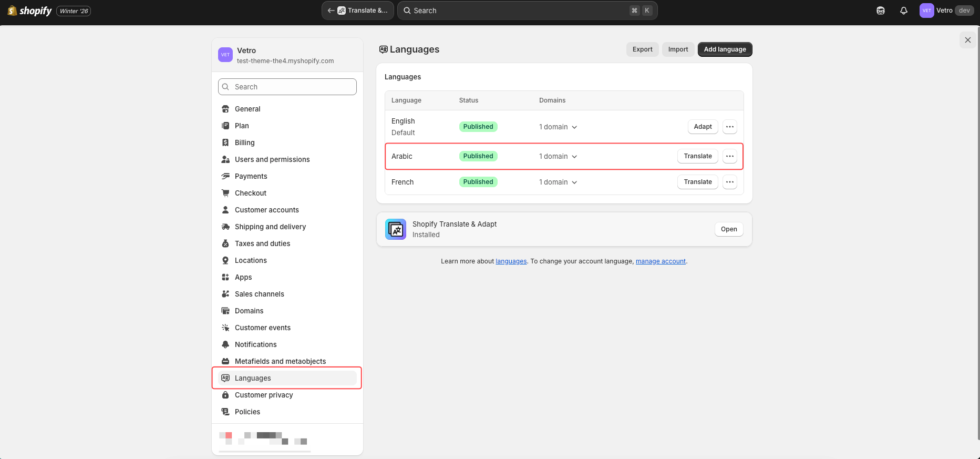Open the Payments settings page
Screen dimensions: 980x459
(251, 176)
